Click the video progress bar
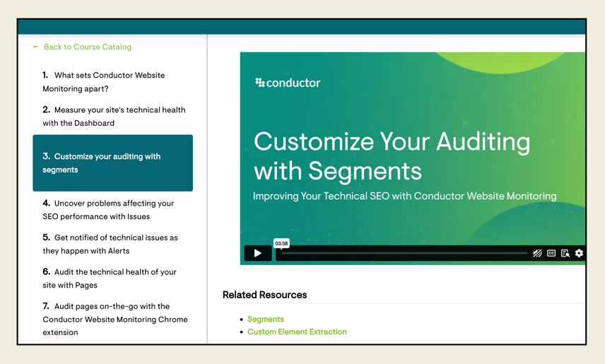The image size is (605, 364). click(404, 253)
